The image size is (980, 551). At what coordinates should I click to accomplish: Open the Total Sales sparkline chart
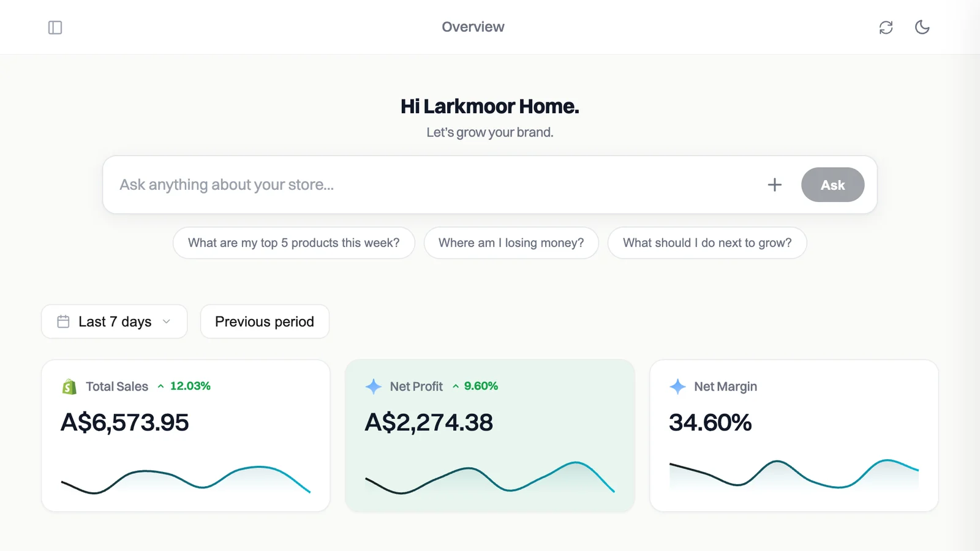point(186,479)
